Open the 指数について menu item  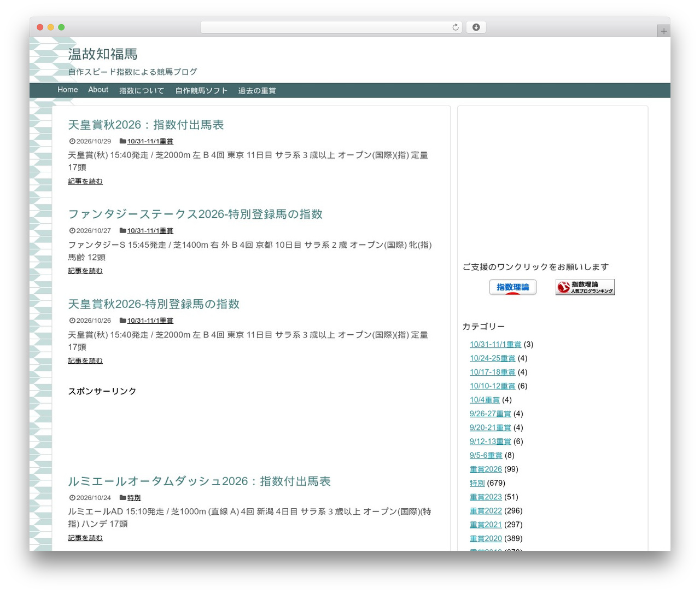coord(142,90)
